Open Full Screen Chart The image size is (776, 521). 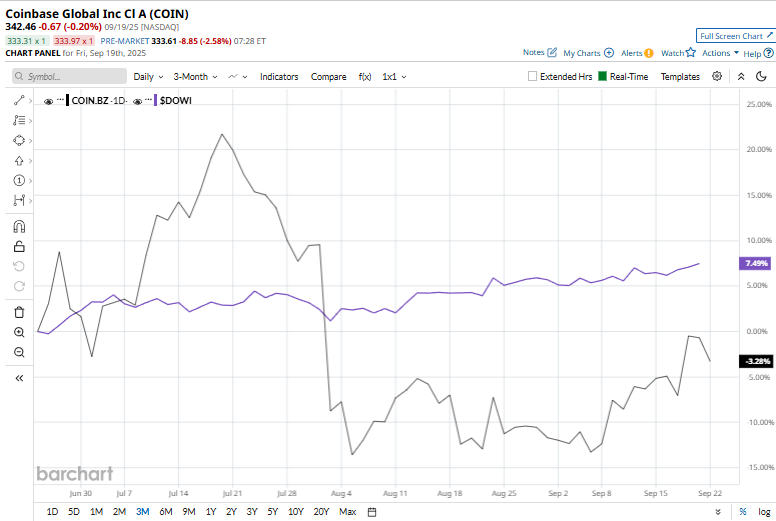[735, 36]
